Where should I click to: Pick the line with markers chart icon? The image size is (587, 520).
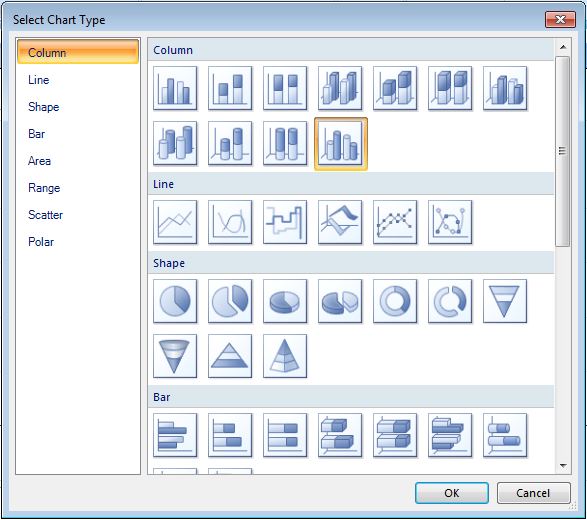(x=395, y=222)
